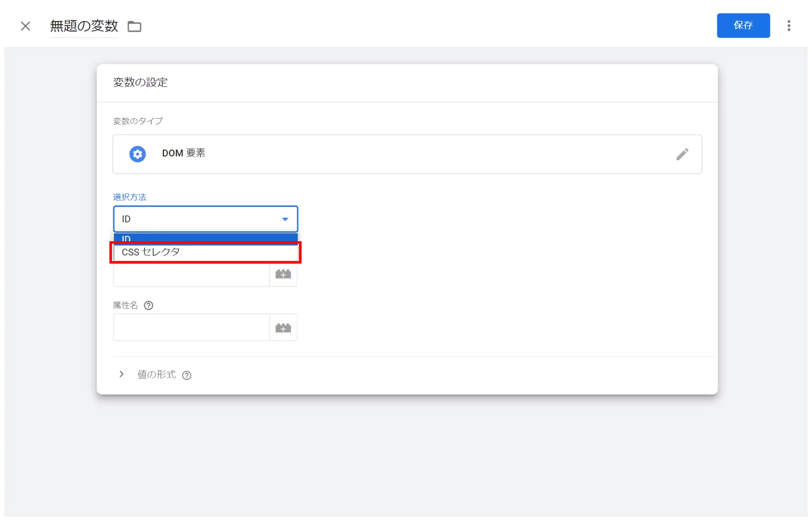Click the 無題の変数 title field
Image resolution: width=812 pixels, height=521 pixels.
click(x=84, y=26)
